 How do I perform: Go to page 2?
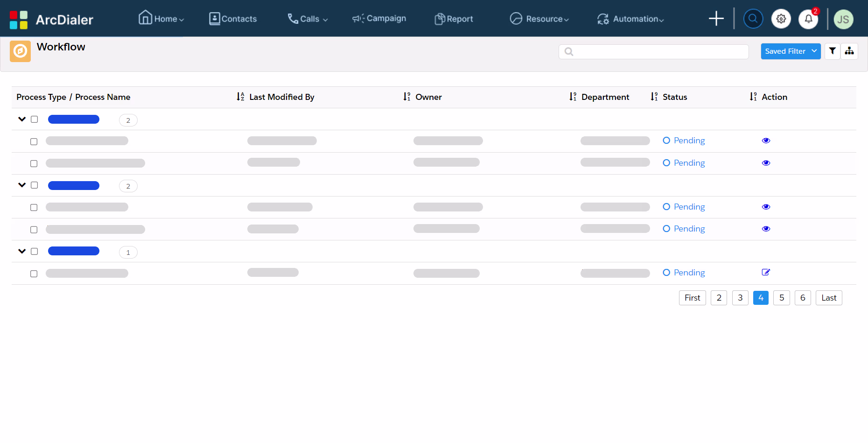719,298
